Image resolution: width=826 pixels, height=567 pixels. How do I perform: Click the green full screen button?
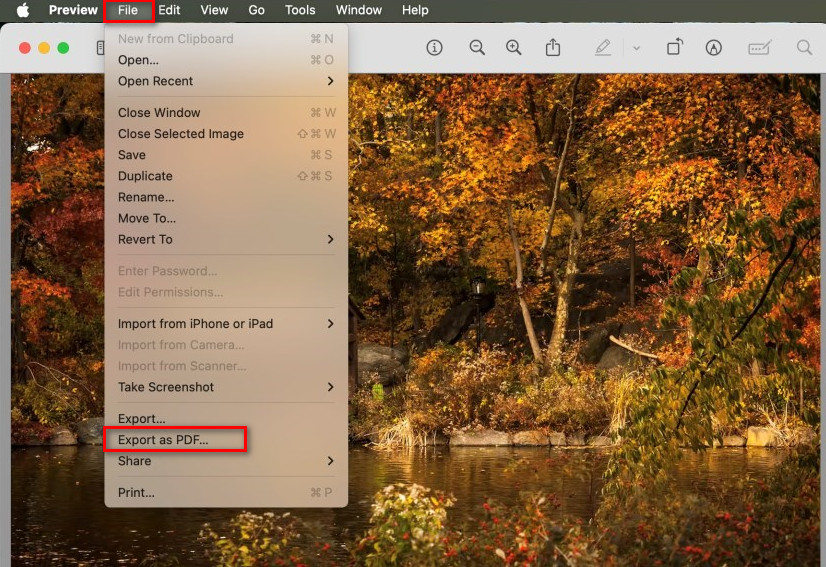point(63,48)
